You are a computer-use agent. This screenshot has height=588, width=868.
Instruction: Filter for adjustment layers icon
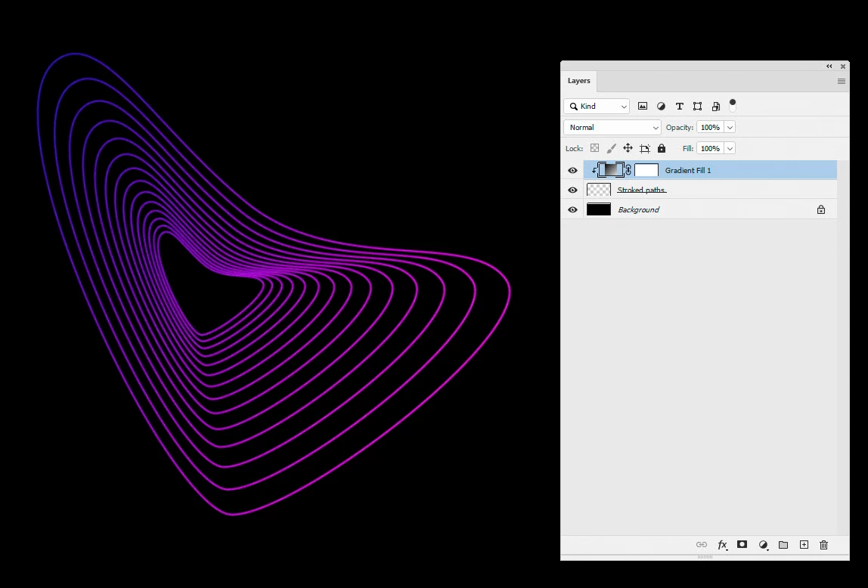pyautogui.click(x=661, y=107)
